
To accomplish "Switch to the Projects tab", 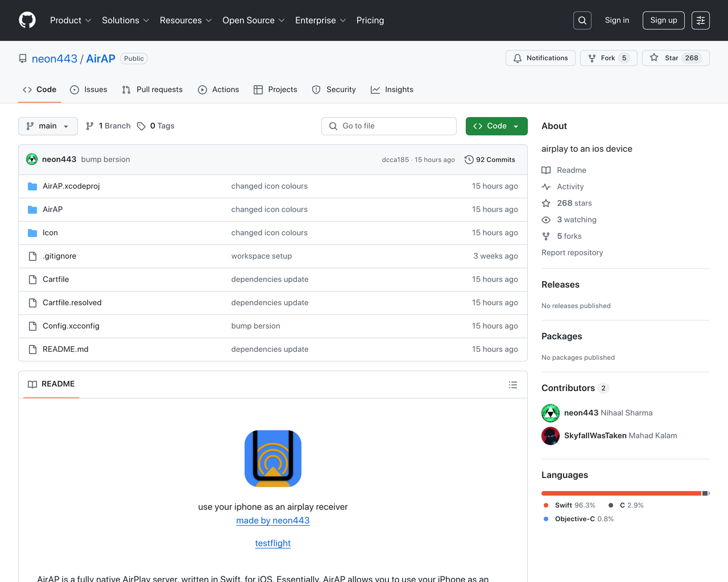I will click(275, 90).
